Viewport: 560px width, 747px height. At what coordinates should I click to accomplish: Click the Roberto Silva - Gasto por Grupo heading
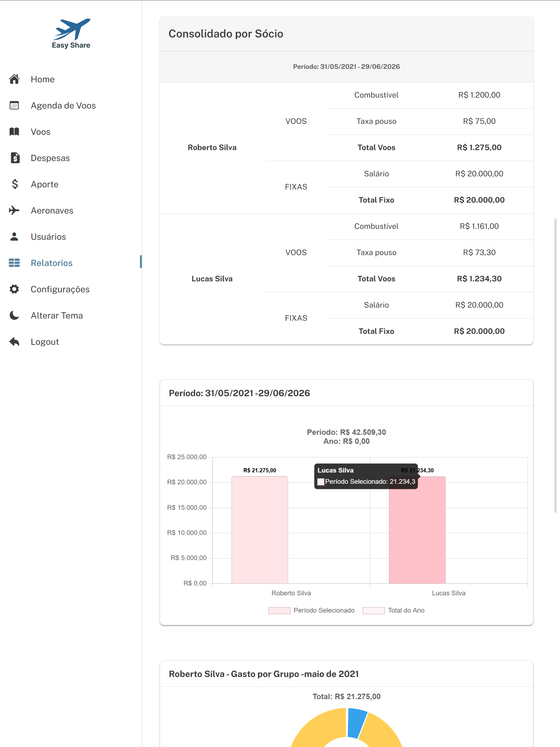point(264,674)
